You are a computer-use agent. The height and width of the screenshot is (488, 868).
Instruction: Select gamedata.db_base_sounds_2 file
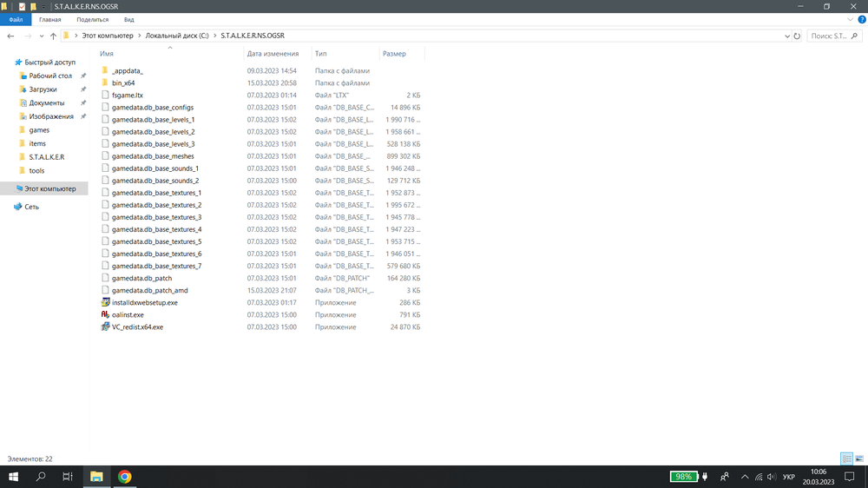click(x=155, y=181)
